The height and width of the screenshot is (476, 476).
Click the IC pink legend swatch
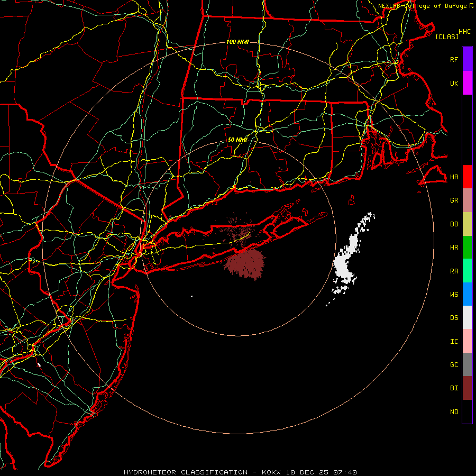[467, 341]
